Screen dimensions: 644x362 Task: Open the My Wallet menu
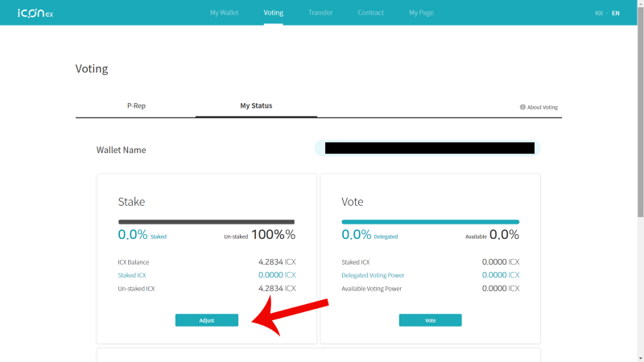coord(225,13)
